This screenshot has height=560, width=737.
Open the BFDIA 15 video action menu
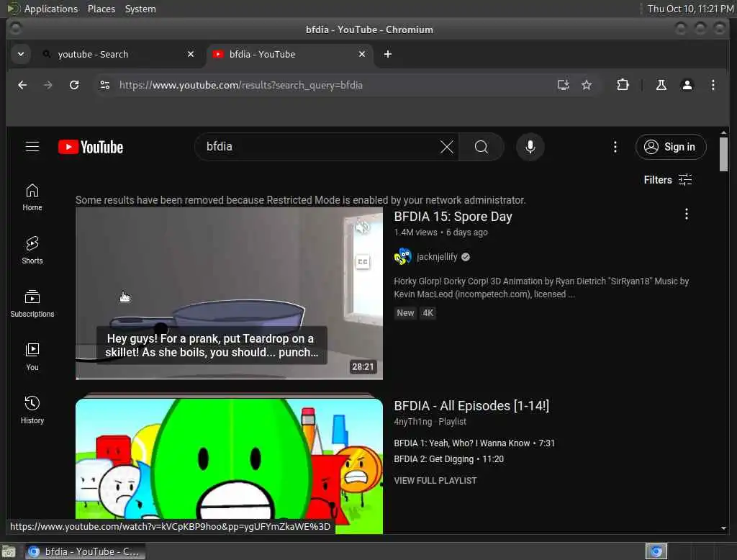[x=686, y=214]
